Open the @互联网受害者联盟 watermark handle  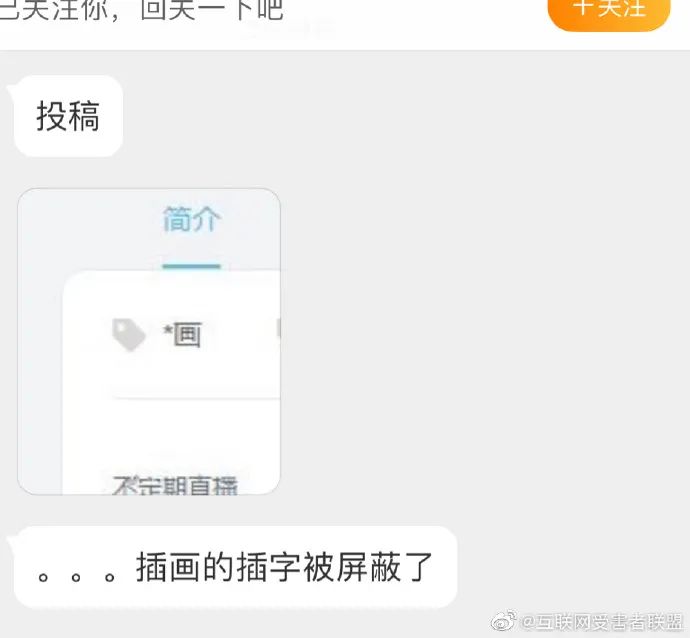601,622
